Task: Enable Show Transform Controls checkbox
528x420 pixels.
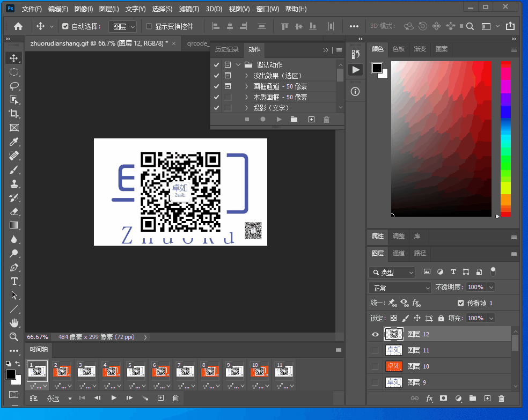Action: tap(149, 26)
